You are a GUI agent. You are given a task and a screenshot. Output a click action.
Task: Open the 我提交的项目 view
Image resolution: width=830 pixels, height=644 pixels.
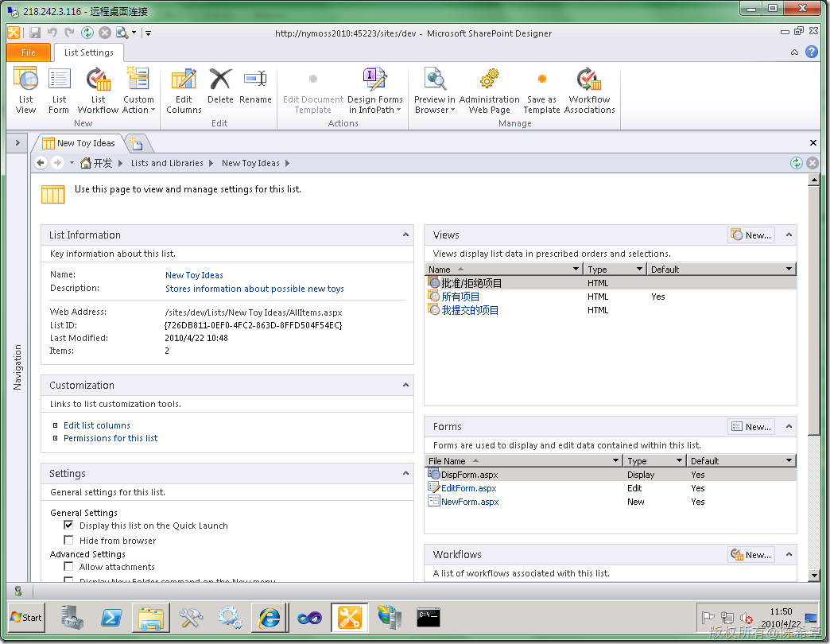pos(470,310)
